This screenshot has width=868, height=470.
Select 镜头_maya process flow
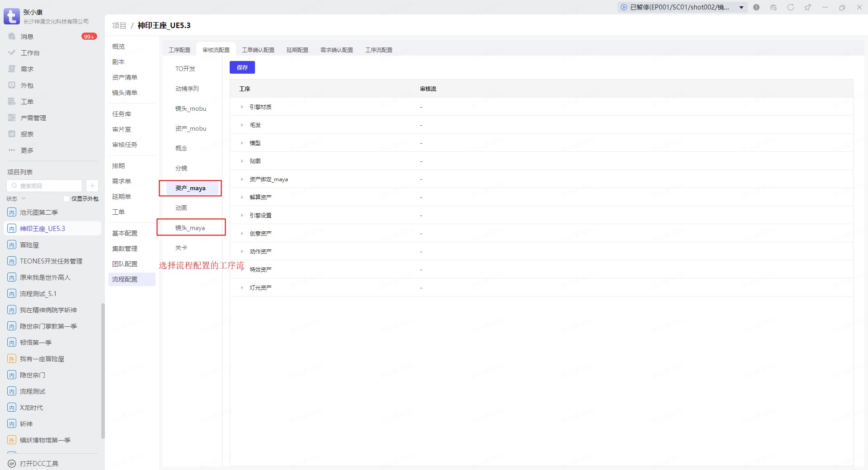[x=190, y=228]
